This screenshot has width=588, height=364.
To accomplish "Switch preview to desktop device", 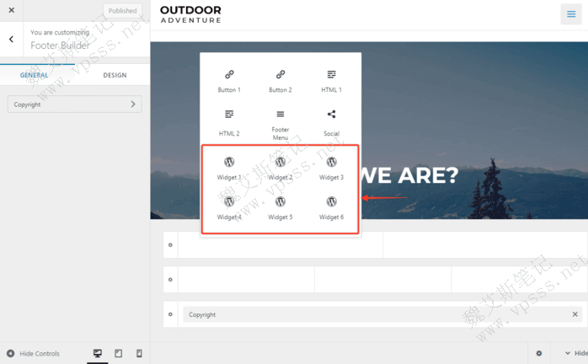I will tap(98, 353).
